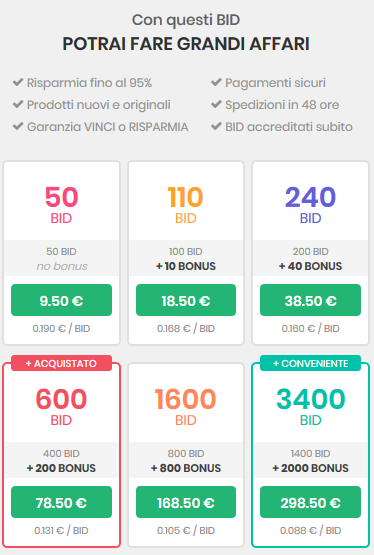Click the 9.50 € price button
Screen dimensions: 374x555
[x=61, y=300]
